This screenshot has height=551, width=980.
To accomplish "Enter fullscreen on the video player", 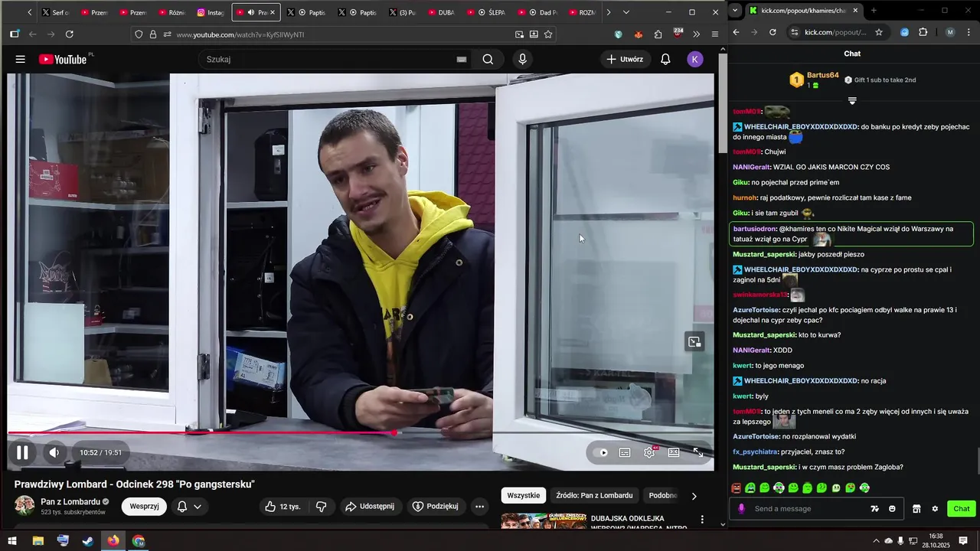I will point(698,452).
